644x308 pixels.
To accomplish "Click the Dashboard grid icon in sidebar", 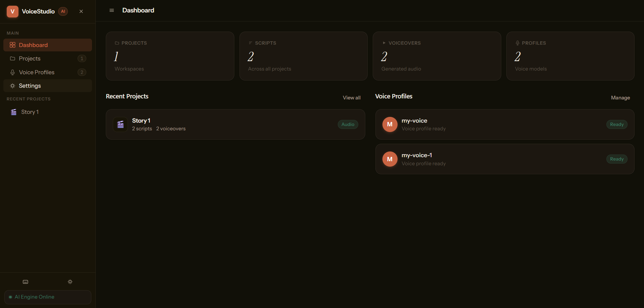I will [12, 45].
